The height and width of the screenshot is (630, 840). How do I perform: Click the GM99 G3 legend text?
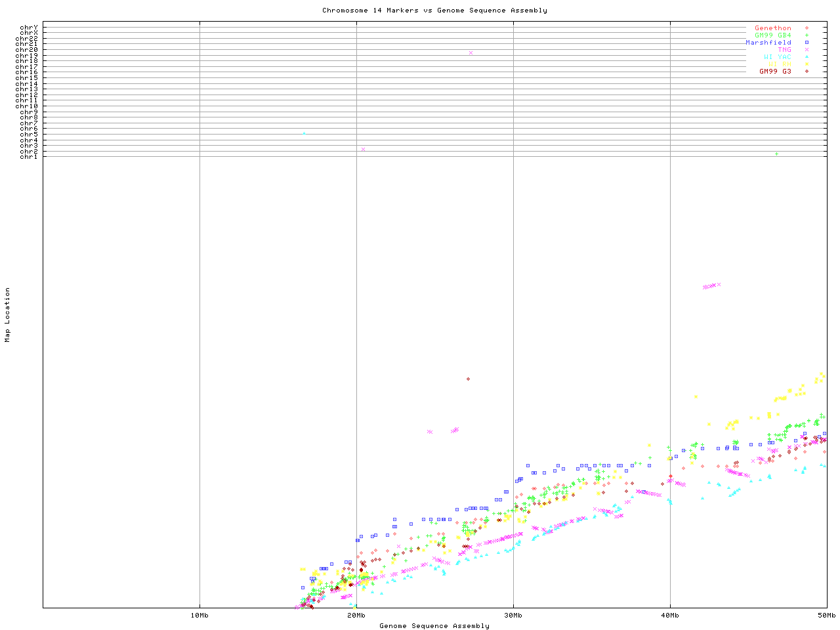pyautogui.click(x=775, y=72)
